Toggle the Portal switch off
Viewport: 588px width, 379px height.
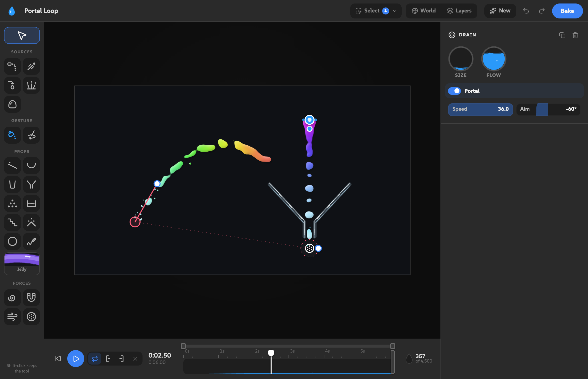(x=454, y=91)
